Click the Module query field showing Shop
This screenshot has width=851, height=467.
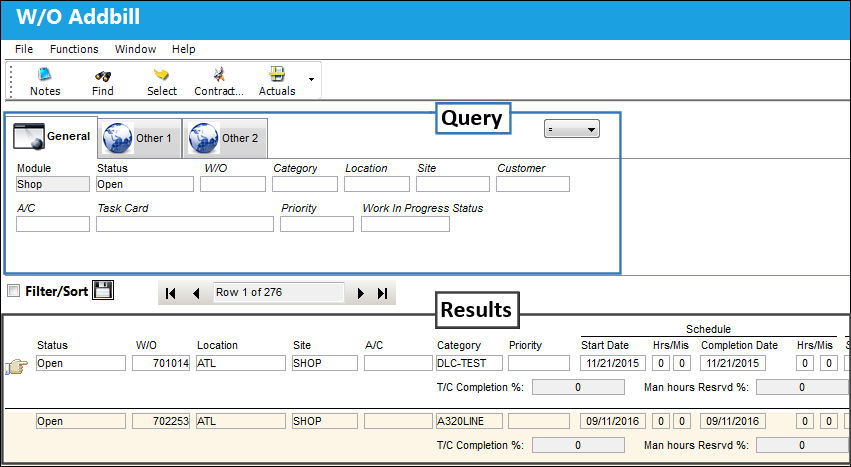[x=53, y=184]
